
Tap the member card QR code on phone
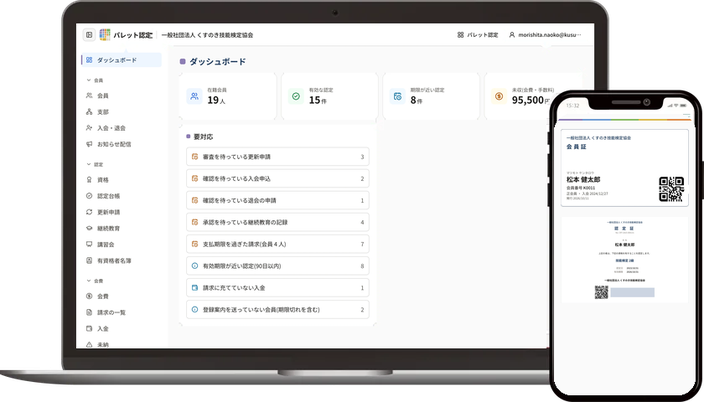pos(671,189)
